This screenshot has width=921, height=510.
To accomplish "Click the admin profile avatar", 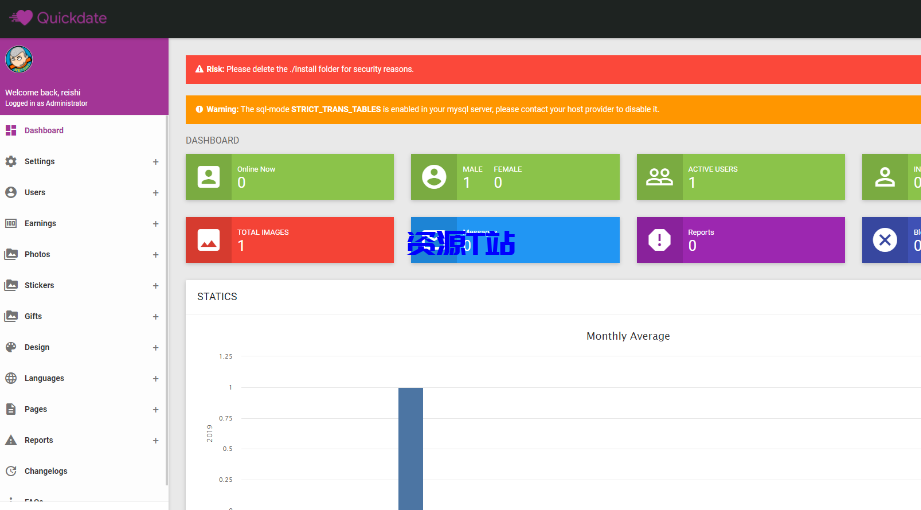I will 18,59.
